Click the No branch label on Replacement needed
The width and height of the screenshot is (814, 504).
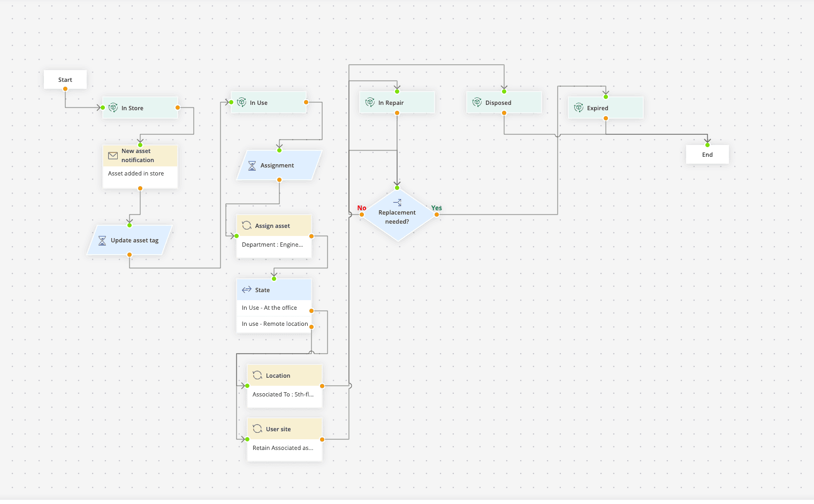pos(362,208)
